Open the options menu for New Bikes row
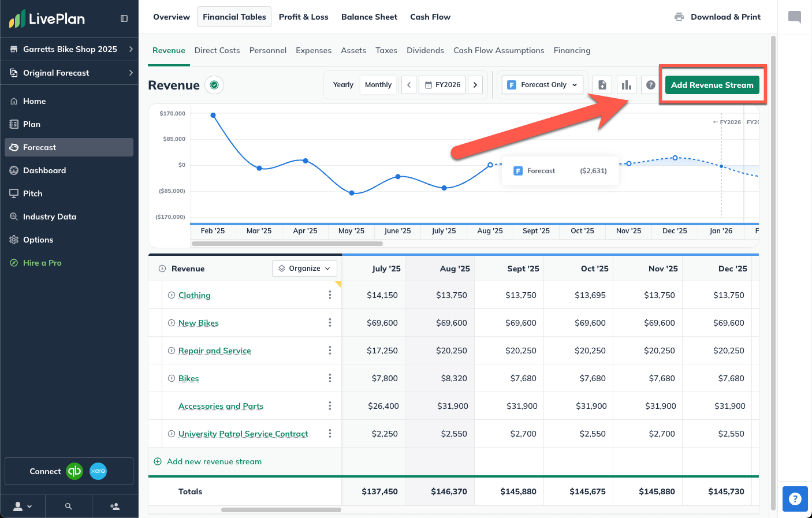 tap(330, 323)
